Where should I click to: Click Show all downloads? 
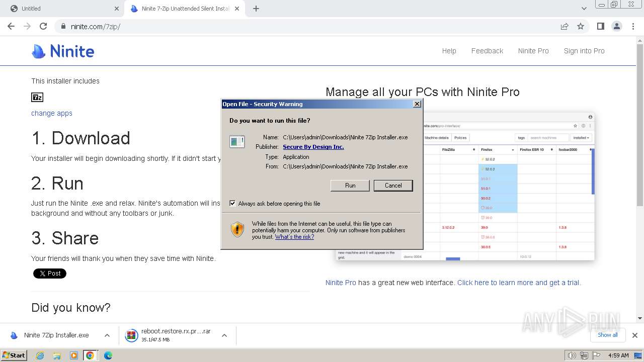tap(608, 335)
